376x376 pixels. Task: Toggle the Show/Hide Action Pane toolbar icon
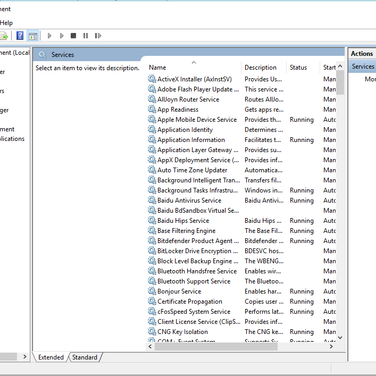pos(33,36)
